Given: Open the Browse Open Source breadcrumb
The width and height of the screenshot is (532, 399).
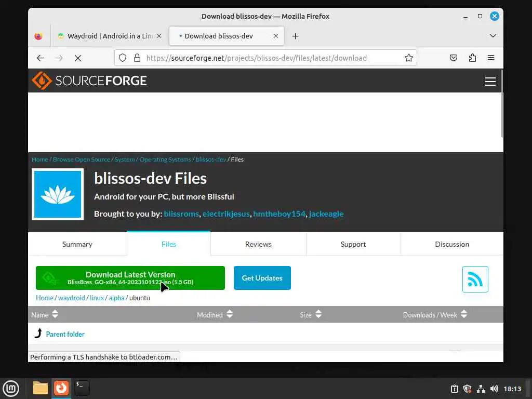Looking at the screenshot, I should click(x=82, y=159).
